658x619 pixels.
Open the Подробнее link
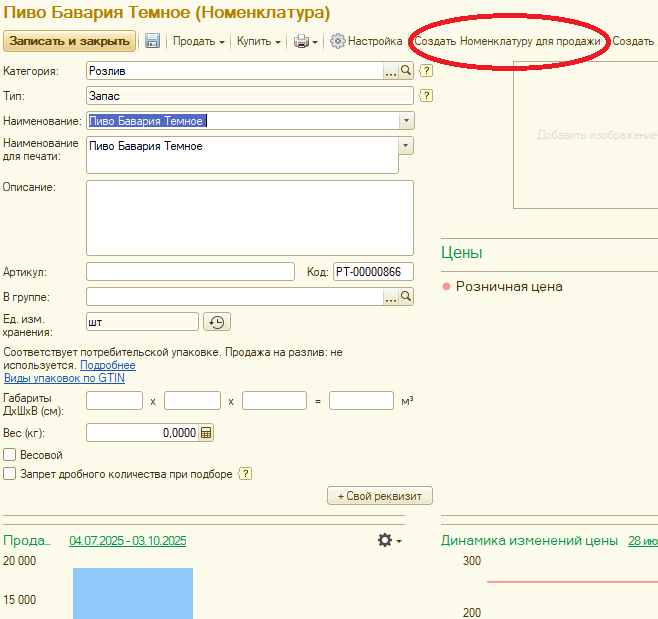(108, 365)
